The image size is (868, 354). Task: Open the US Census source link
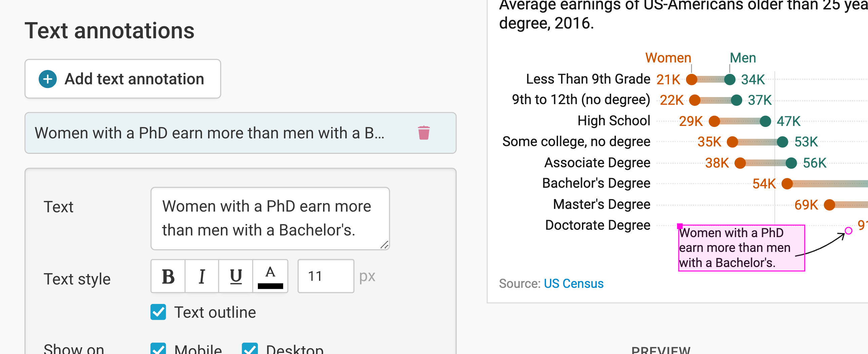573,283
